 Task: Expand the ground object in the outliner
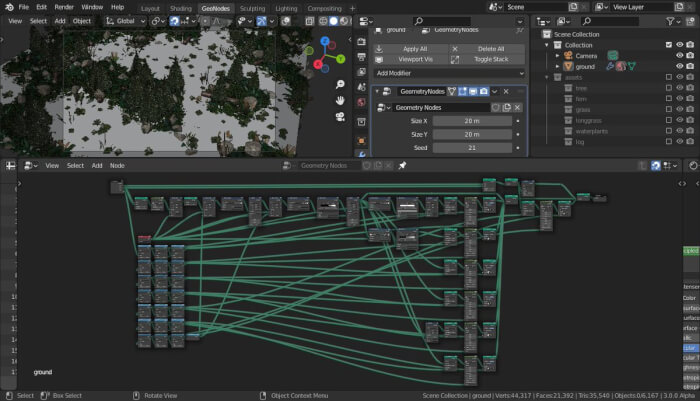[557, 67]
